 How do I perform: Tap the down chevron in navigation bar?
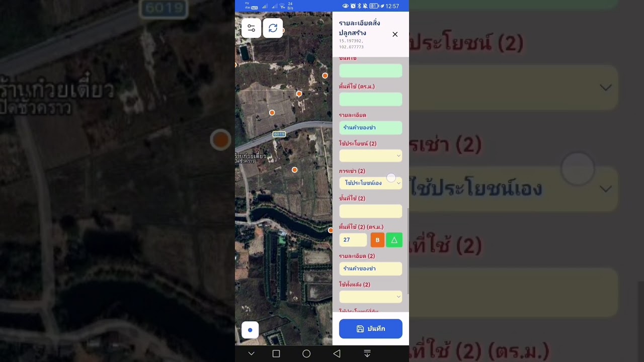251,354
